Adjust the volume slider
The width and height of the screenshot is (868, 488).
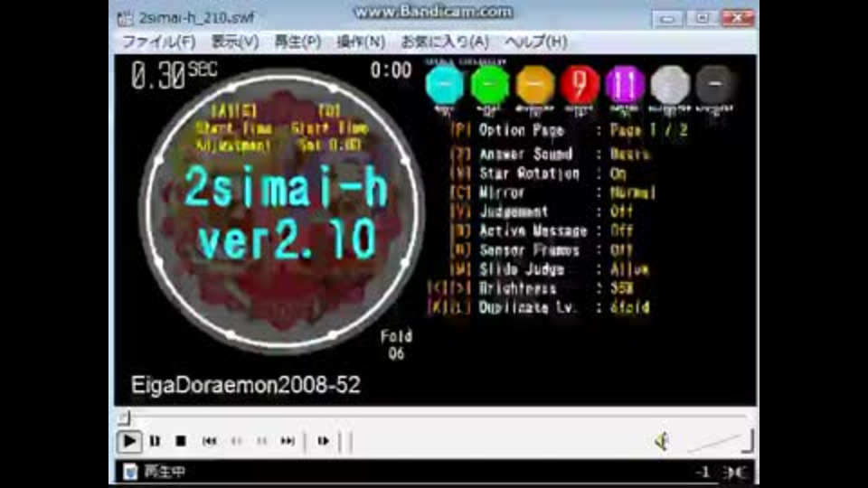pyautogui.click(x=720, y=442)
